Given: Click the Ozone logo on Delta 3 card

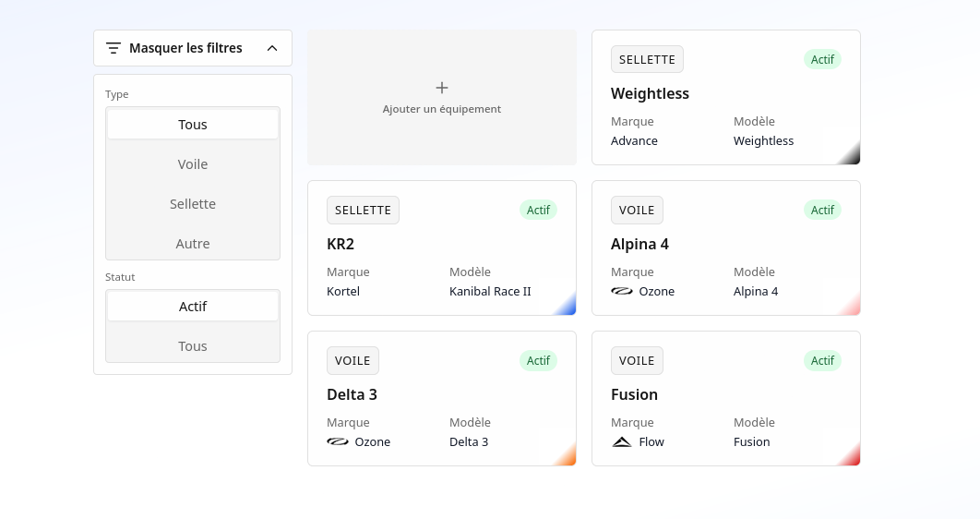Looking at the screenshot, I should 338,441.
